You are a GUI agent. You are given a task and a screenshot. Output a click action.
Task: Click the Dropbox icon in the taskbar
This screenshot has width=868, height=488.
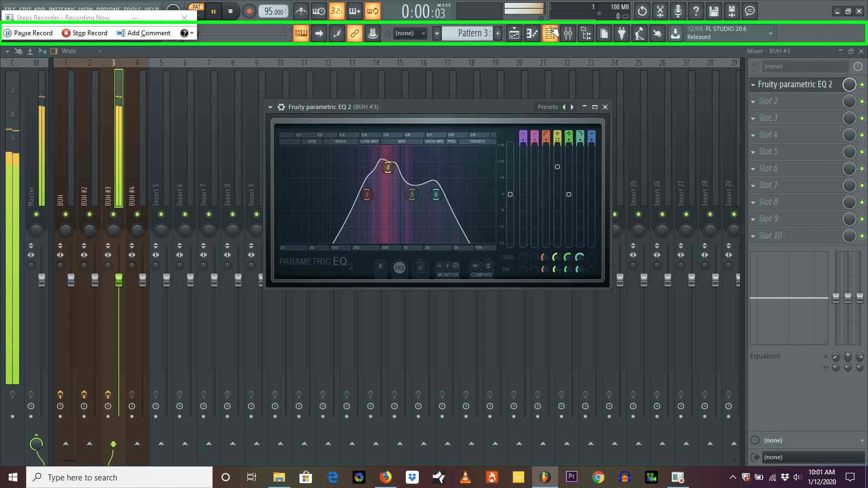[412, 477]
